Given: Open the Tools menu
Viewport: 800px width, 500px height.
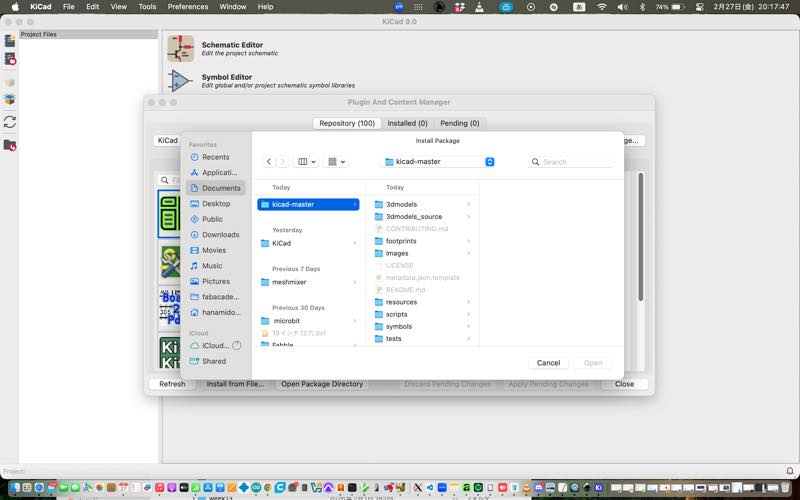Looking at the screenshot, I should [x=147, y=7].
